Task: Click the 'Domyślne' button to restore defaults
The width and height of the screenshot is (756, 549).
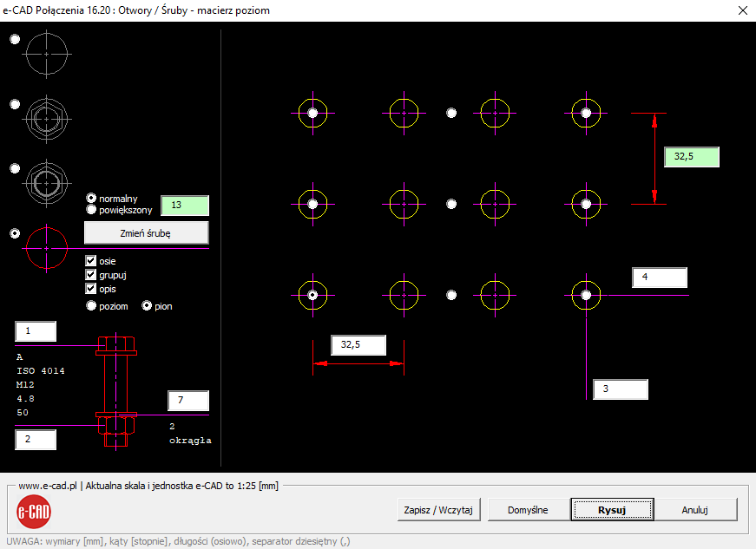Action: click(x=528, y=510)
